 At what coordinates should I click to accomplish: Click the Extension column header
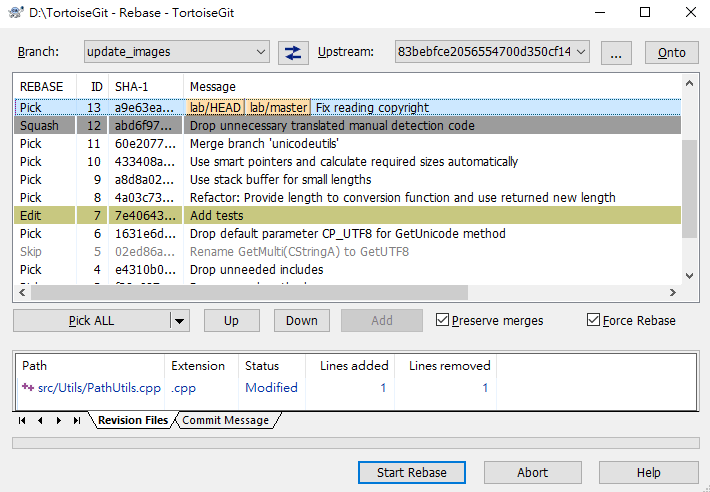(201, 366)
